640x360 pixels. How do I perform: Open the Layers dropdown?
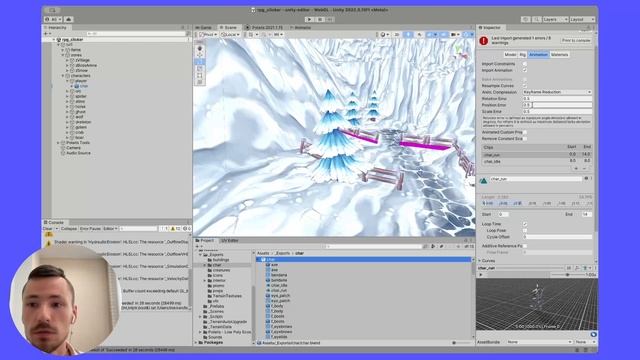click(x=555, y=19)
